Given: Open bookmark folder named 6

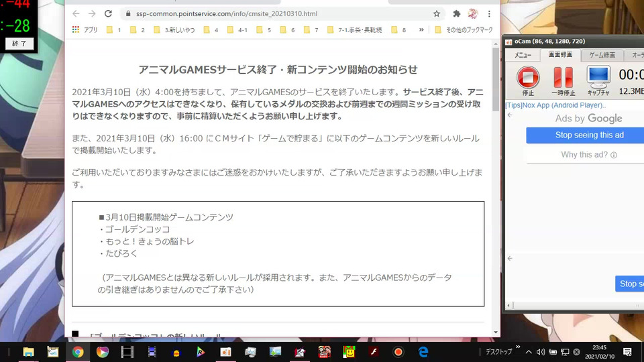Looking at the screenshot, I should pos(288,29).
